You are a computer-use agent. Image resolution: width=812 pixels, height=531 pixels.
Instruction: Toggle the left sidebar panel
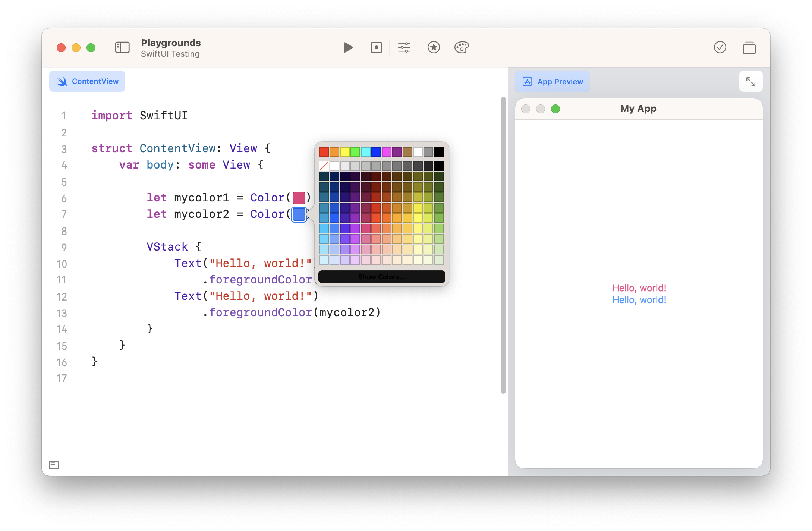pyautogui.click(x=122, y=47)
